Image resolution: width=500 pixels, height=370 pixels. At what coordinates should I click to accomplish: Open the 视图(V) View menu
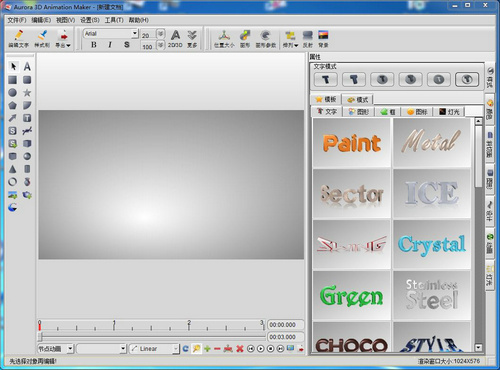click(65, 20)
